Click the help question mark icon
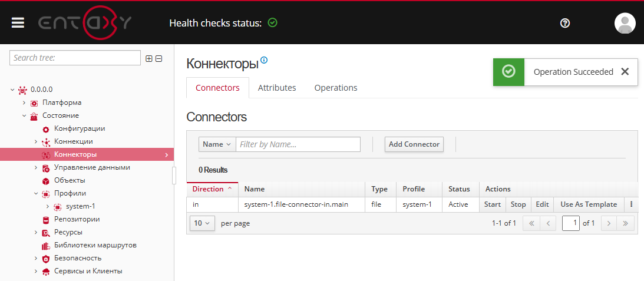Viewport: 644px width, 281px height. [565, 23]
